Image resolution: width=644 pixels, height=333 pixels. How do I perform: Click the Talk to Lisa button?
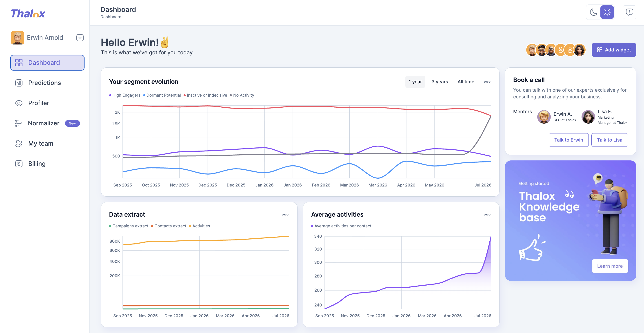pyautogui.click(x=609, y=140)
